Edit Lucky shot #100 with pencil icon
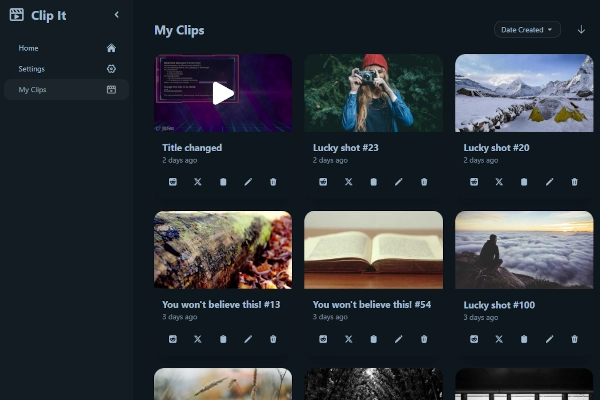The height and width of the screenshot is (400, 600). (549, 339)
